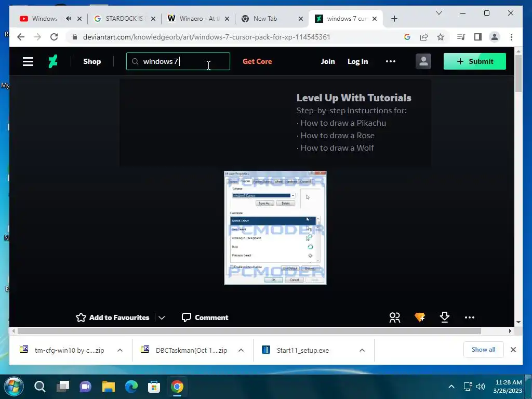532x399 pixels.
Task: Reload the current page
Action: pos(54,37)
